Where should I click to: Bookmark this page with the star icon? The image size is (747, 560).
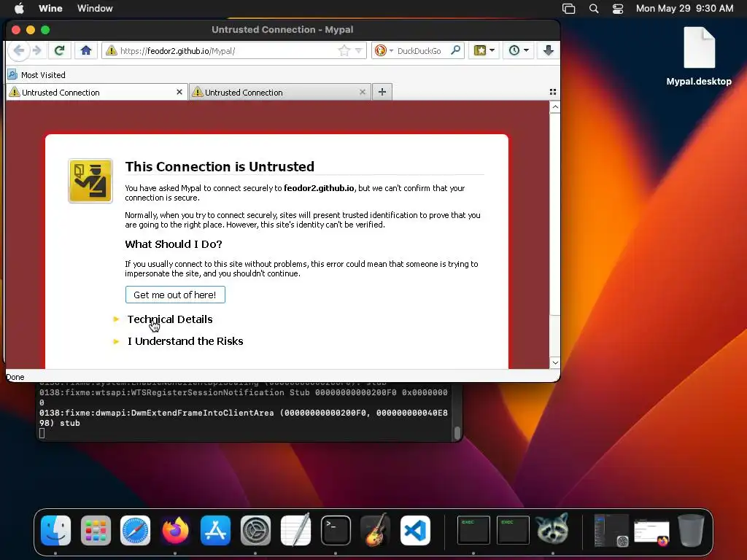(x=344, y=50)
